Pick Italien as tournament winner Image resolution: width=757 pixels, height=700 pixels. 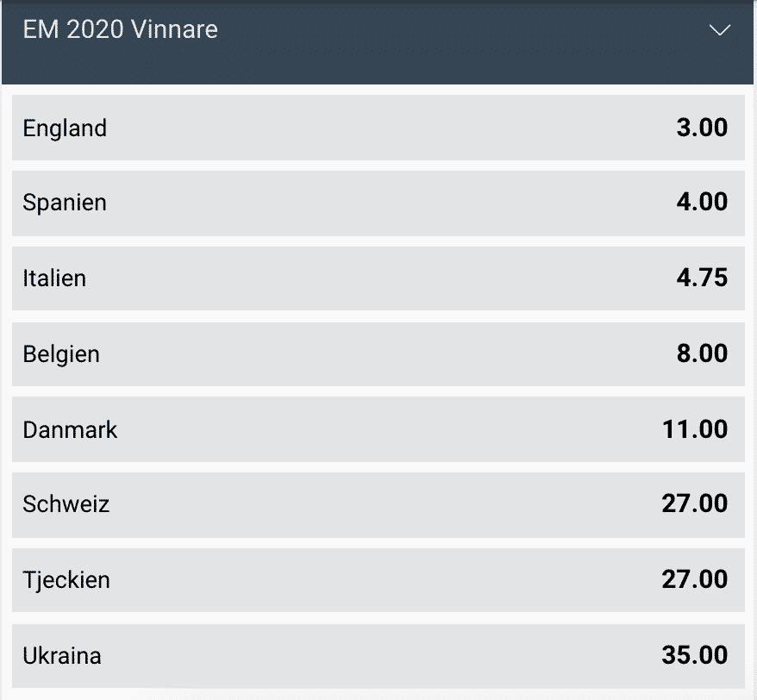378,278
